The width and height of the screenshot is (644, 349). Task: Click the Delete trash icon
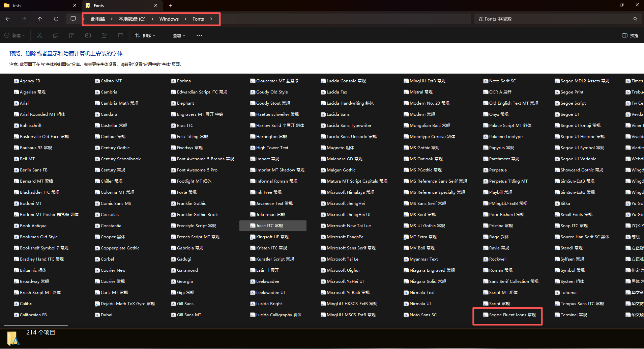coord(120,35)
